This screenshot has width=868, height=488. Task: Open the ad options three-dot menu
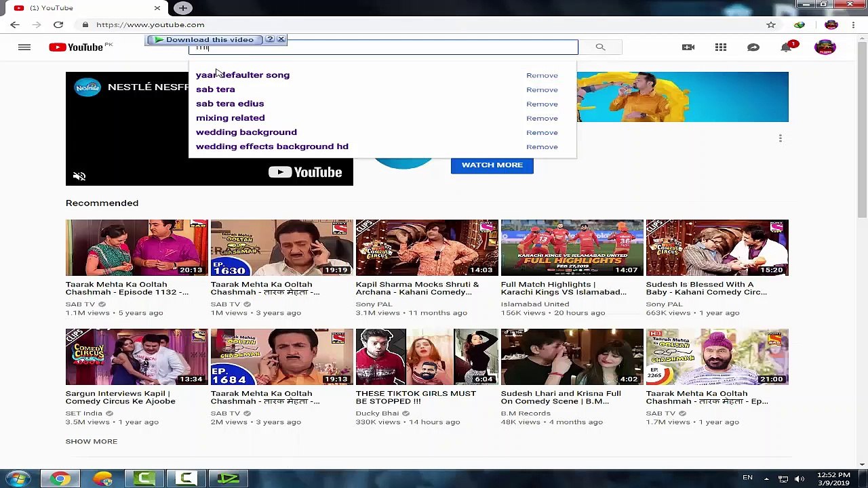[781, 138]
